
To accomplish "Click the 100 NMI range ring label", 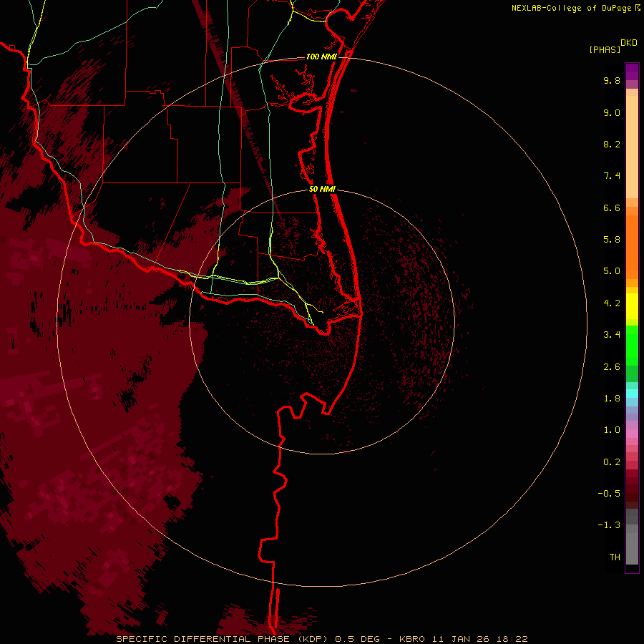I will [x=321, y=57].
